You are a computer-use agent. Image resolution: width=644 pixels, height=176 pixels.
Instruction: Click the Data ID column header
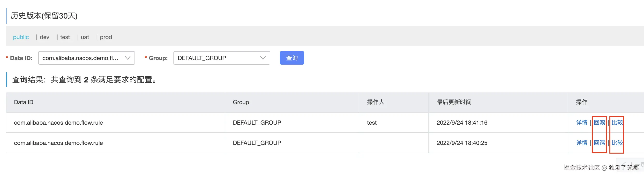(23, 102)
